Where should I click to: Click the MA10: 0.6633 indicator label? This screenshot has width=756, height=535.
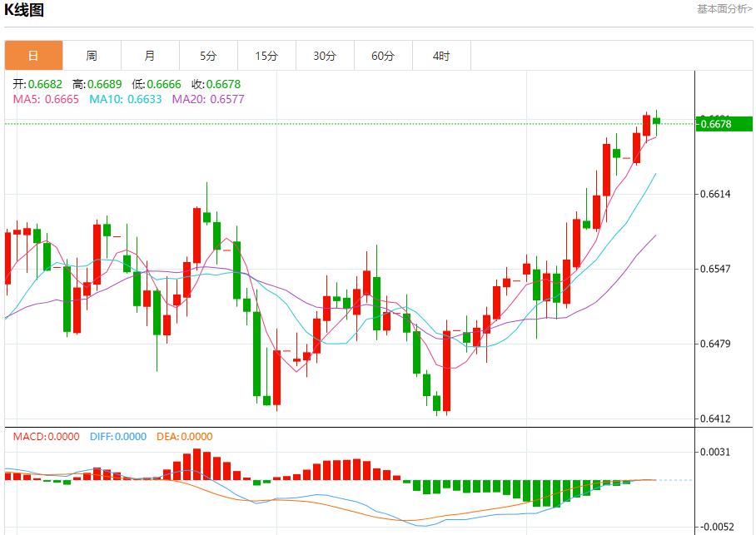126,99
